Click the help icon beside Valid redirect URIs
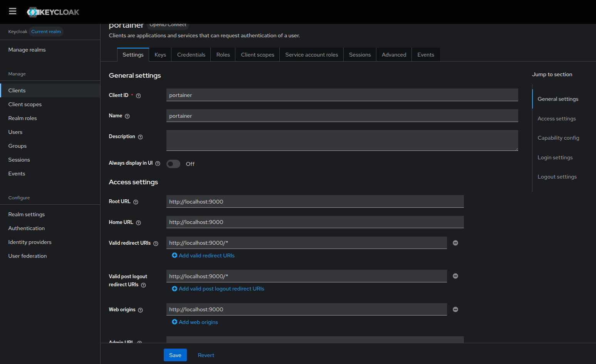596x364 pixels. click(x=156, y=243)
